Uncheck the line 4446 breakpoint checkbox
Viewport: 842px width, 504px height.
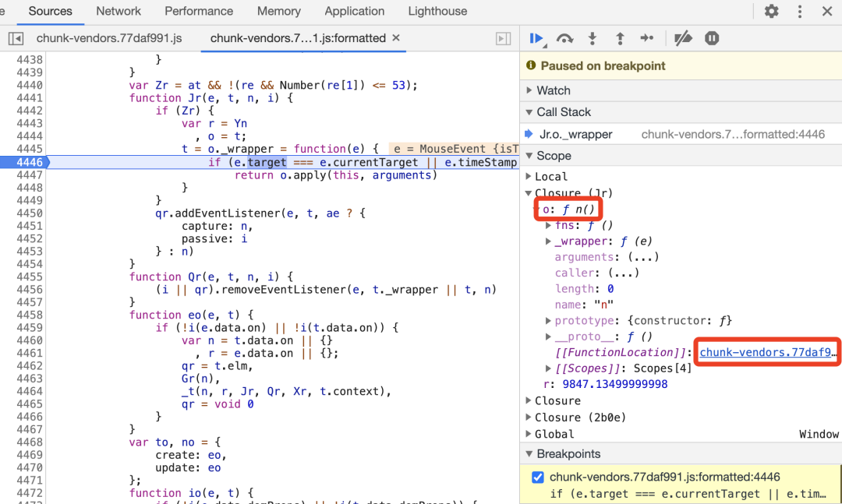click(x=537, y=478)
